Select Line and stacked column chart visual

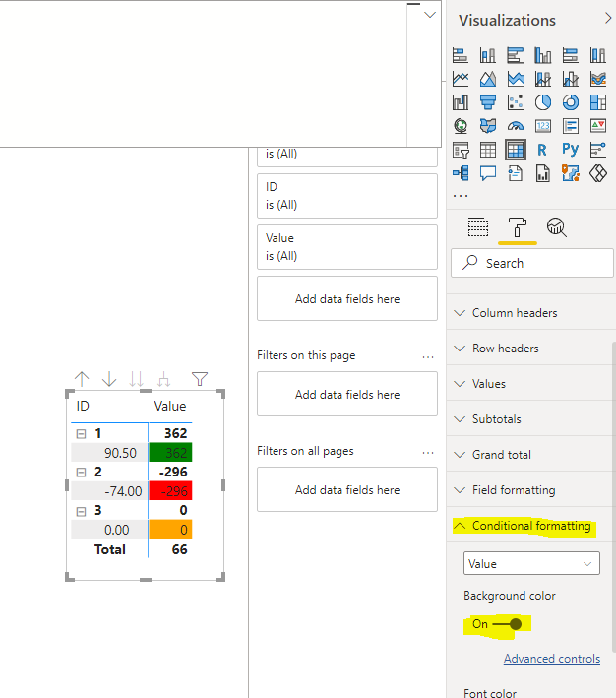click(x=543, y=79)
